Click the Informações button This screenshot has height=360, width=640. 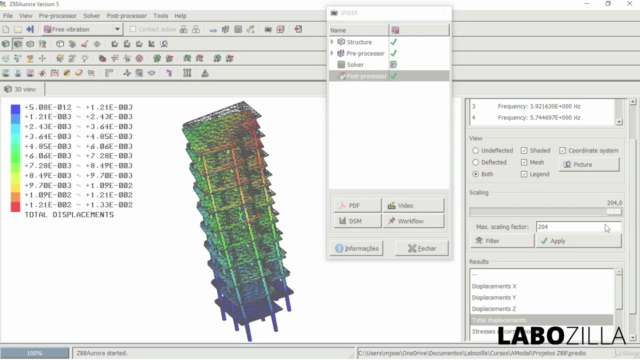tap(357, 248)
